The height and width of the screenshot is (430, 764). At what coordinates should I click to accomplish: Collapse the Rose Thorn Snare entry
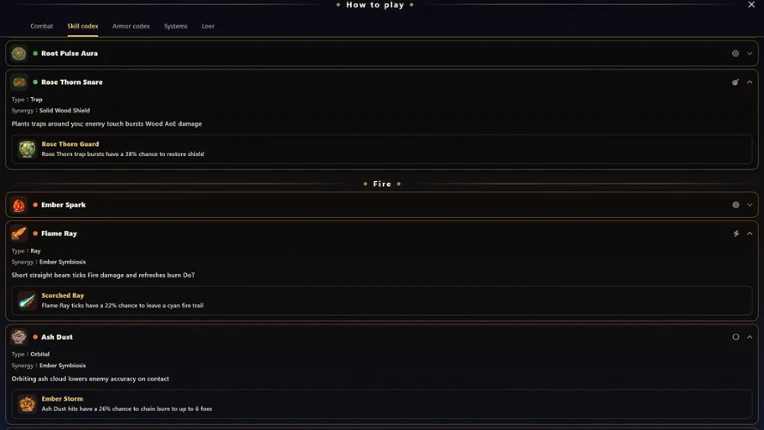point(749,82)
